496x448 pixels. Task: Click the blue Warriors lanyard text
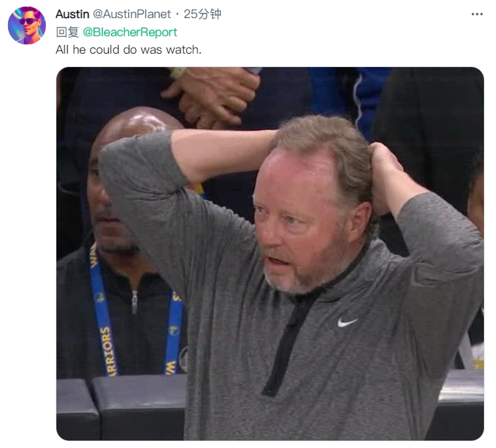tap(109, 351)
